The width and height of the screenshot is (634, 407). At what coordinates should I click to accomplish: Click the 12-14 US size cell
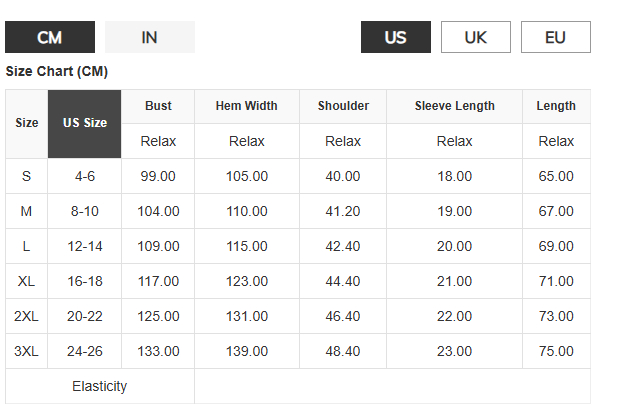tap(85, 246)
